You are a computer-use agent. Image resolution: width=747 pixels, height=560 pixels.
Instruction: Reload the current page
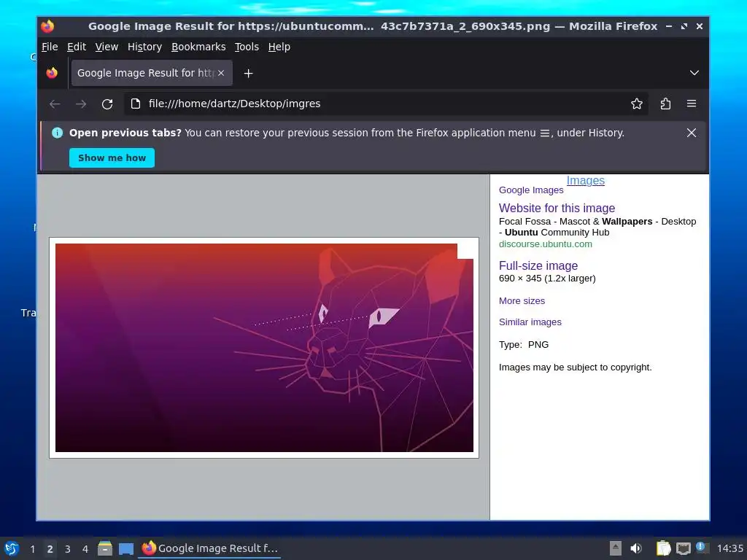[107, 104]
